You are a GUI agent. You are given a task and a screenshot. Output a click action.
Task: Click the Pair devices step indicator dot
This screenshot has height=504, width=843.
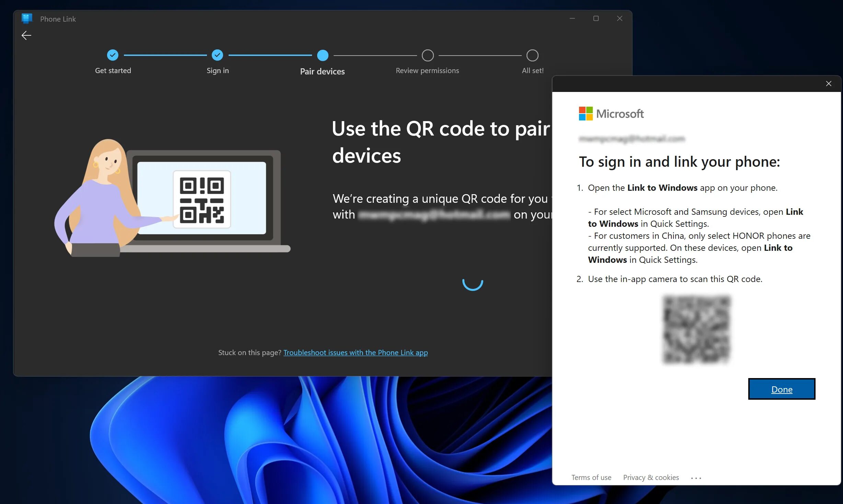click(x=323, y=55)
